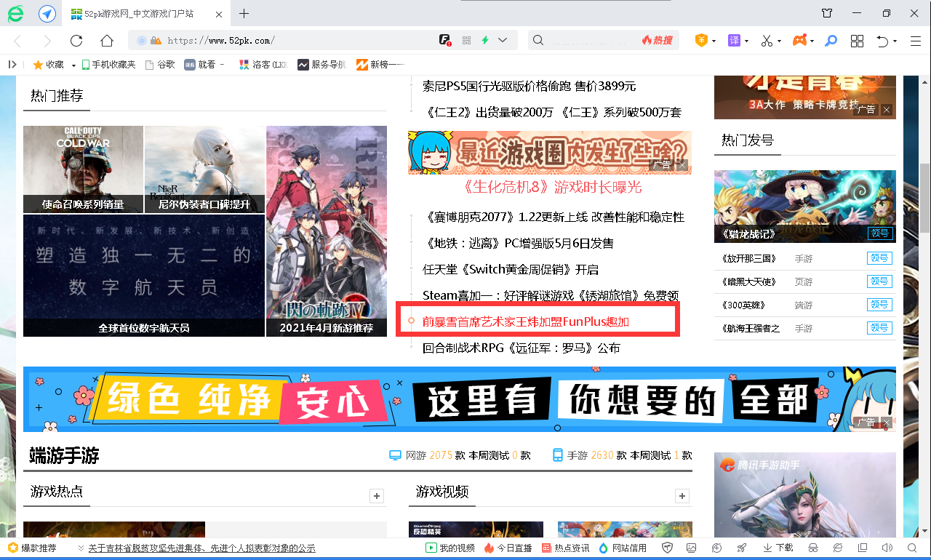Screen dimensions: 931x560
Task: Open the address bar dropdown arrow
Action: click(x=503, y=41)
